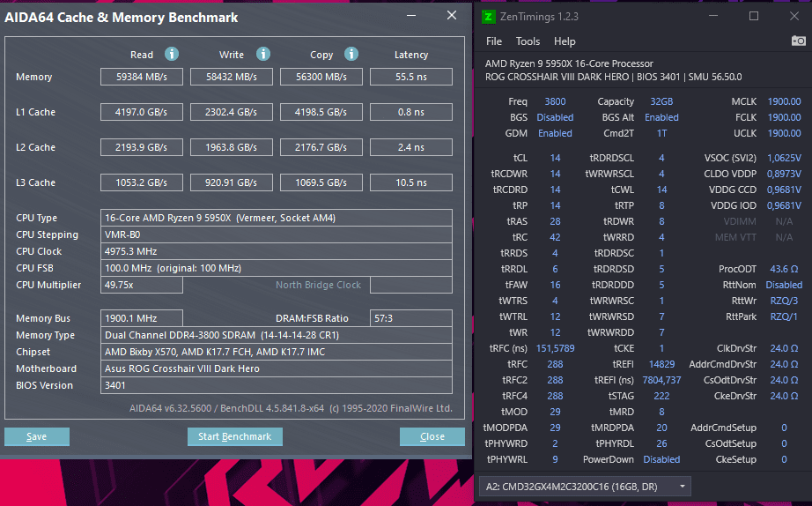Click the UCLK value 1900.00
812x506 pixels.
pos(784,133)
